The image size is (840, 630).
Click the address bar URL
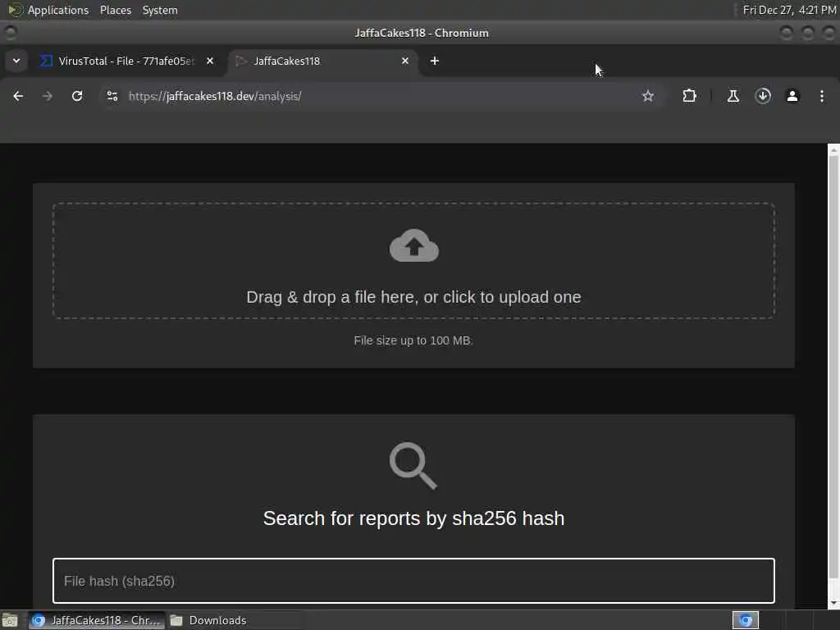pos(215,96)
